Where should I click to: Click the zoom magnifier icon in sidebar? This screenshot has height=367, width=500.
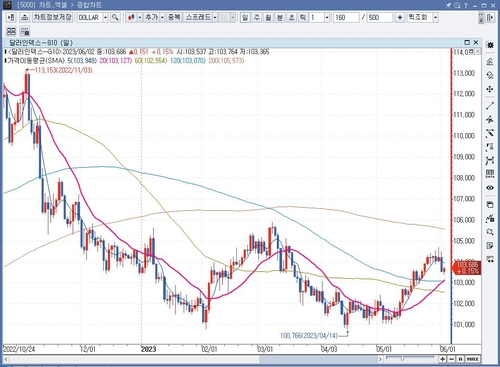pos(490,232)
